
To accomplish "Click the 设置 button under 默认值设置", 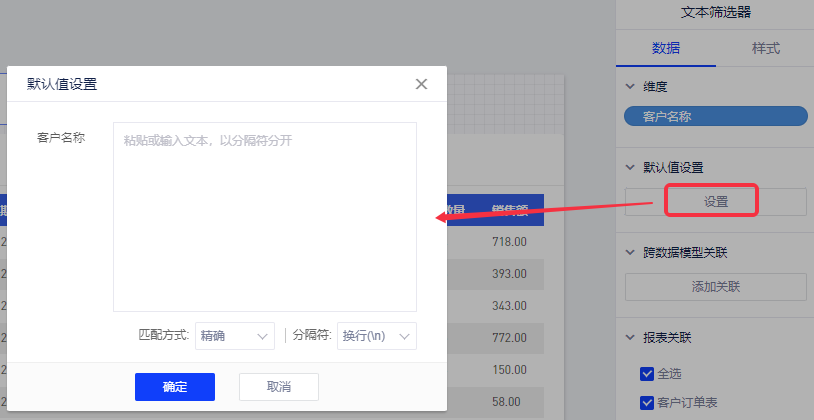I will click(x=715, y=201).
